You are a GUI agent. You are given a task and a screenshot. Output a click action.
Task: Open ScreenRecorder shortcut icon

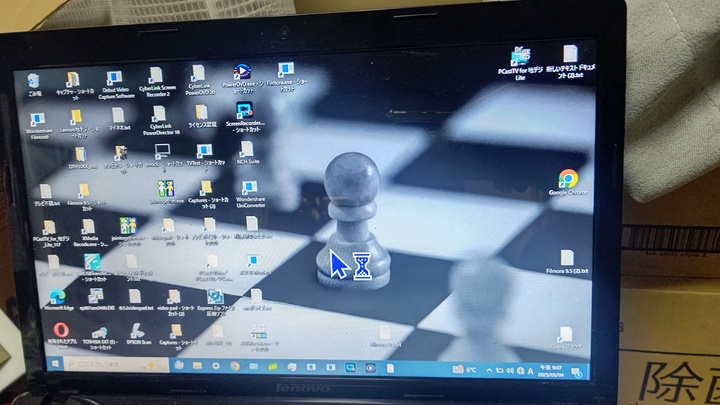pos(245,117)
